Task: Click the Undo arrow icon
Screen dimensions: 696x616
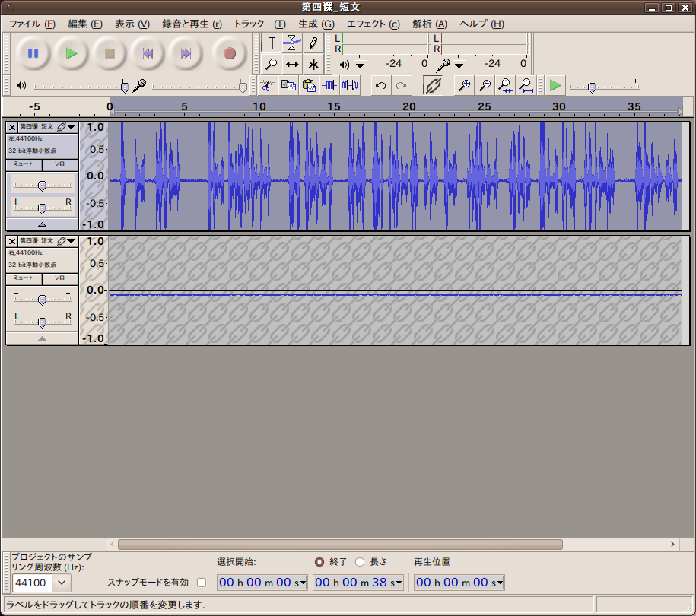Action: point(380,85)
